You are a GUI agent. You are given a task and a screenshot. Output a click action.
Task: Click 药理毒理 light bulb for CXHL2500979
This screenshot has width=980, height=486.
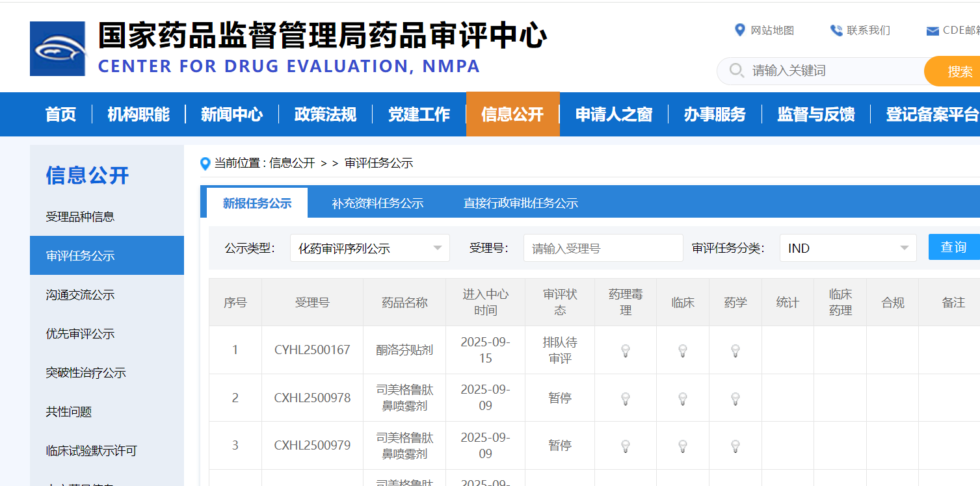pos(626,446)
